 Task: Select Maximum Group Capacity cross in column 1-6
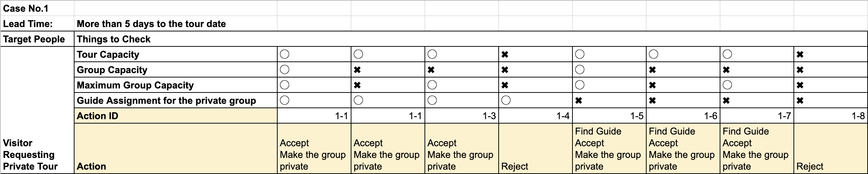[652, 85]
